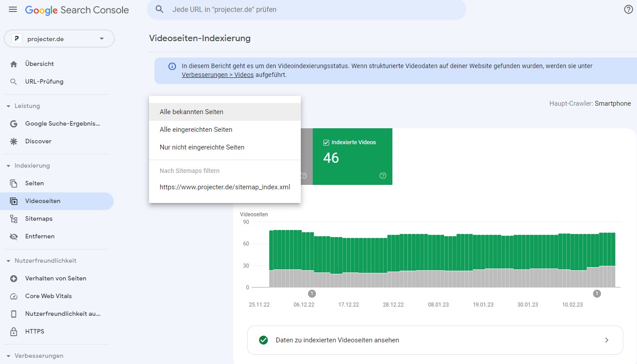Click the green checkmark icon for indexed data
The height and width of the screenshot is (364, 637).
click(x=264, y=340)
